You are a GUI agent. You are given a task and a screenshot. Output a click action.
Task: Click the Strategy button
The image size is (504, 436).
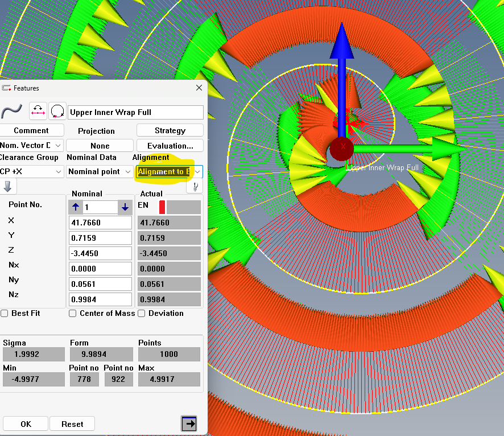pos(170,130)
